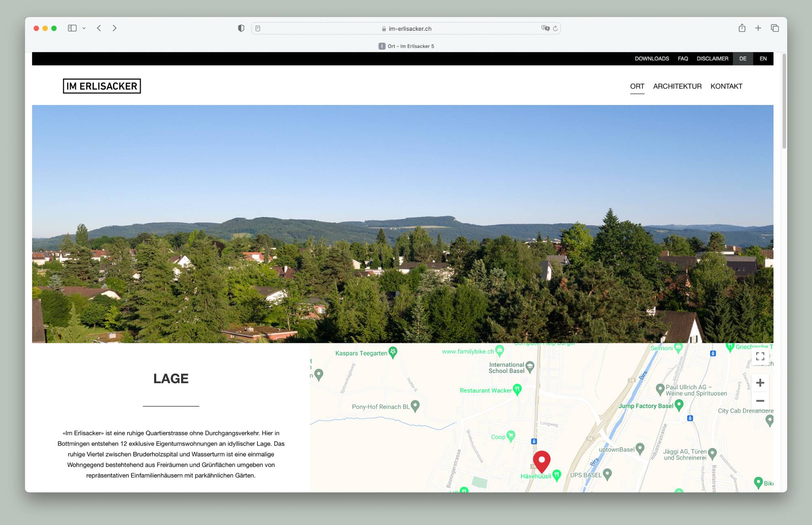Click the www.familybike.ch map marker
This screenshot has width=812, height=525.
pyautogui.click(x=500, y=351)
